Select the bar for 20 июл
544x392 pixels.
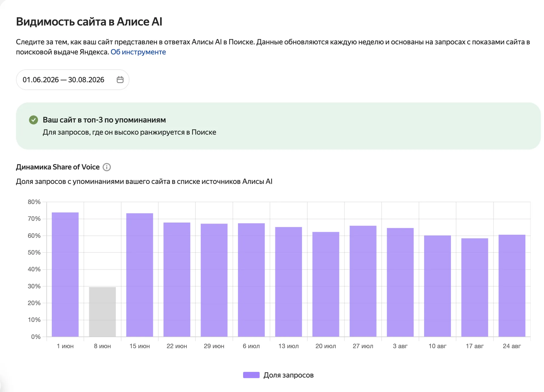(x=326, y=284)
